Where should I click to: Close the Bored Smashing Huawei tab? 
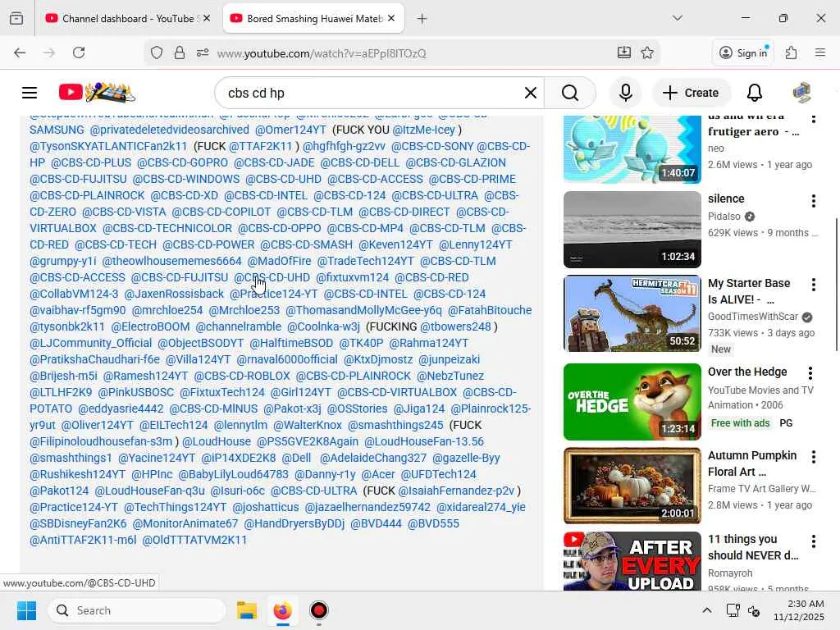coord(391,19)
